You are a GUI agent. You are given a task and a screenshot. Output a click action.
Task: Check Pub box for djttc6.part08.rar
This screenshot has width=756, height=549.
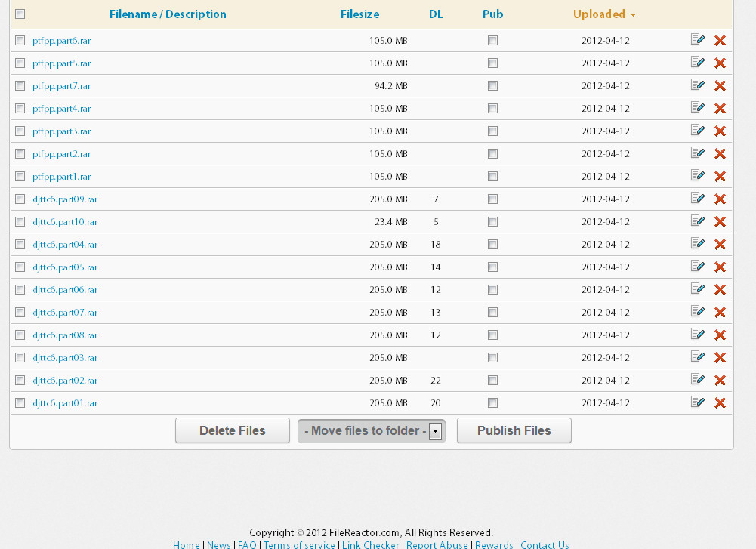pyautogui.click(x=492, y=335)
